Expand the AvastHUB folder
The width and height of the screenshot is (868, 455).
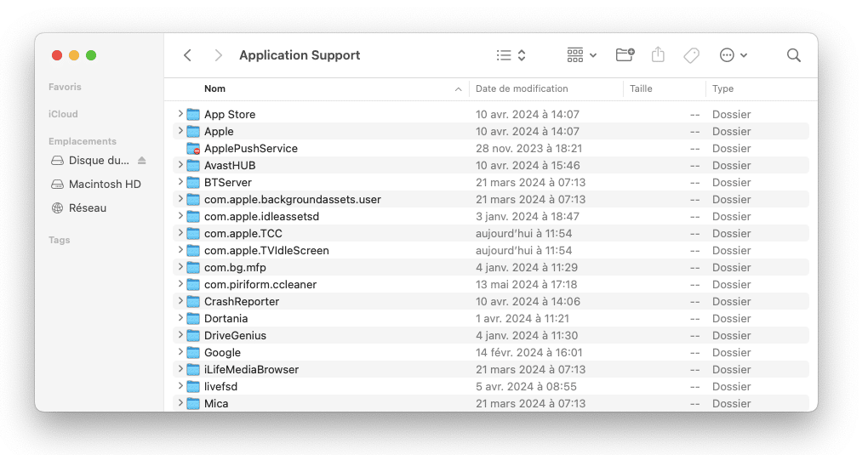coord(180,164)
